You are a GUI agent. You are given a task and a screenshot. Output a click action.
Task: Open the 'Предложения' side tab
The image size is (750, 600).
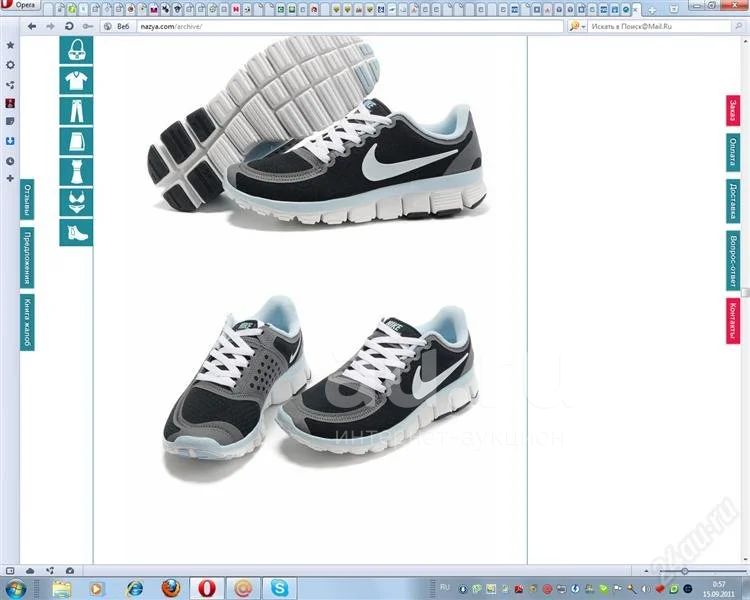(x=27, y=258)
